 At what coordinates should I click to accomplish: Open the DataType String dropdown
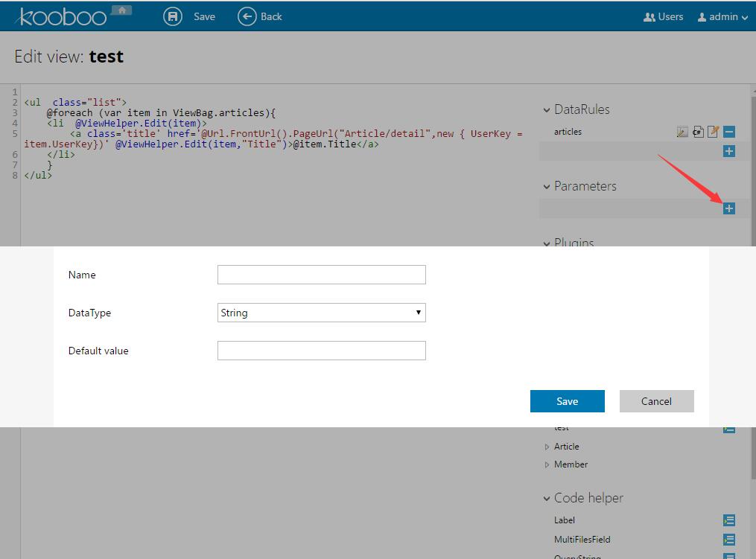(x=322, y=313)
